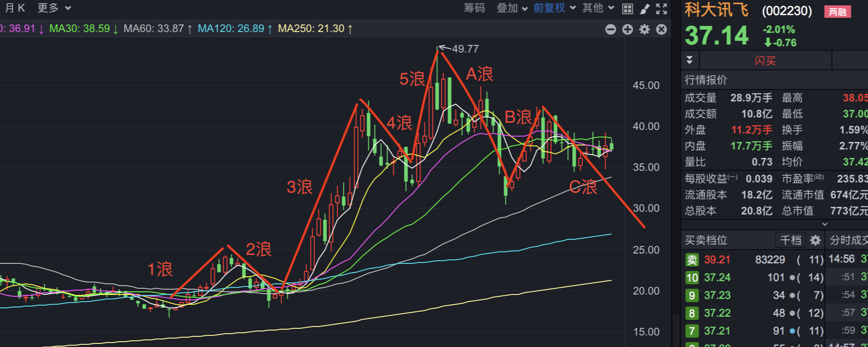Screen dimensions: 868x347
Task: Open the 筹码 chip distribution view
Action: tap(474, 8)
